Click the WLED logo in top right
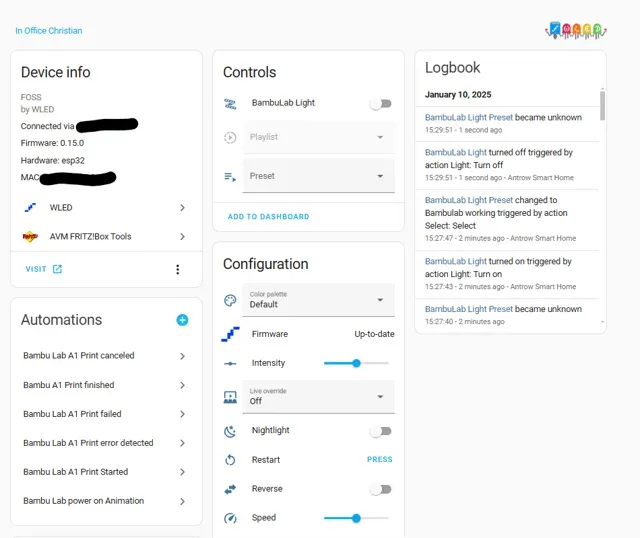 576,31
